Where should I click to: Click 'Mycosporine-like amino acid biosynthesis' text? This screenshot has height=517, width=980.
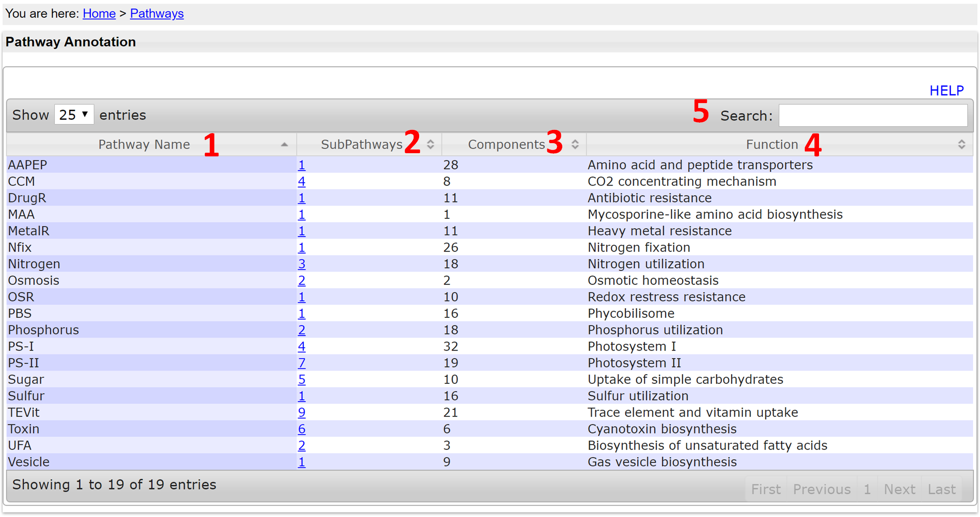715,214
